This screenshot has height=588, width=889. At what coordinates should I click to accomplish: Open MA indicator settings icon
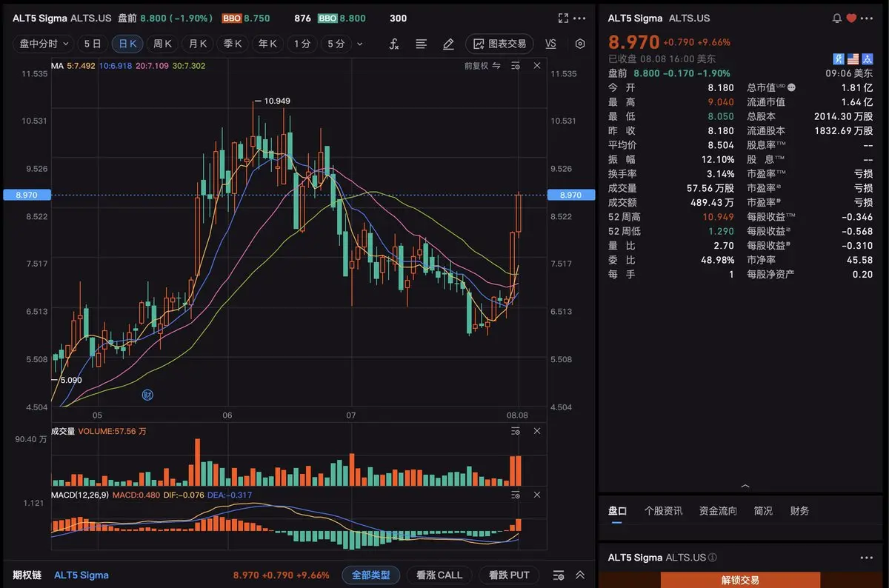click(x=516, y=66)
